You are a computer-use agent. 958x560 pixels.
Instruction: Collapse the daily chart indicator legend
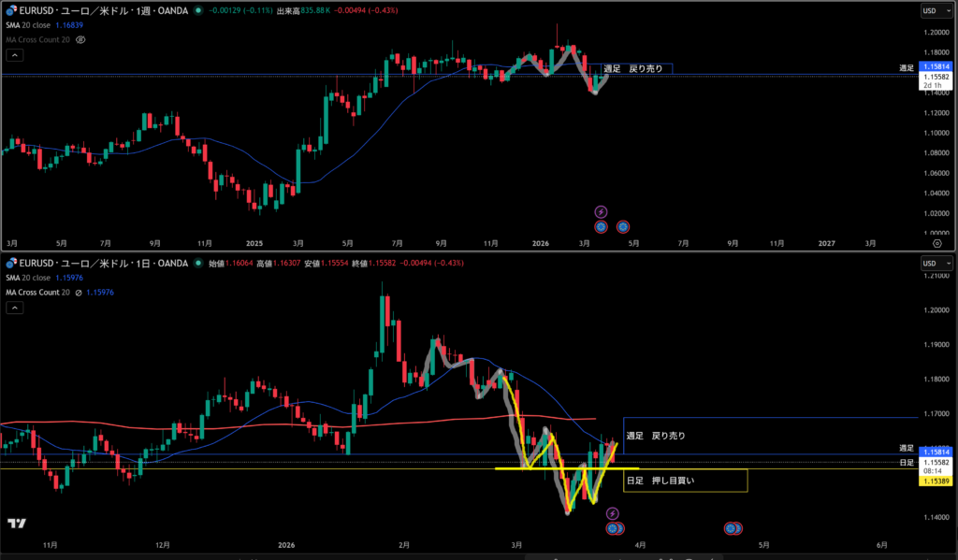pos(14,308)
